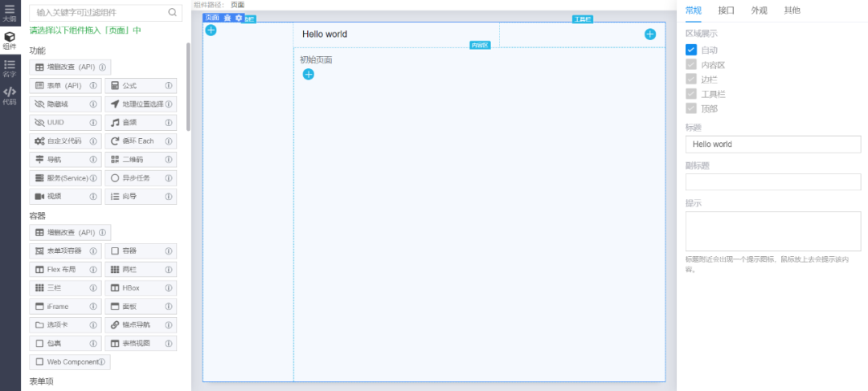This screenshot has height=391, width=868.
Task: Show info for 音频 component
Action: click(168, 122)
